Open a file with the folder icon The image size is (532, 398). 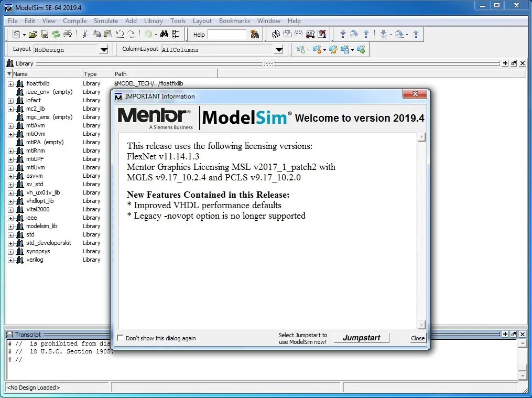[x=32, y=34]
